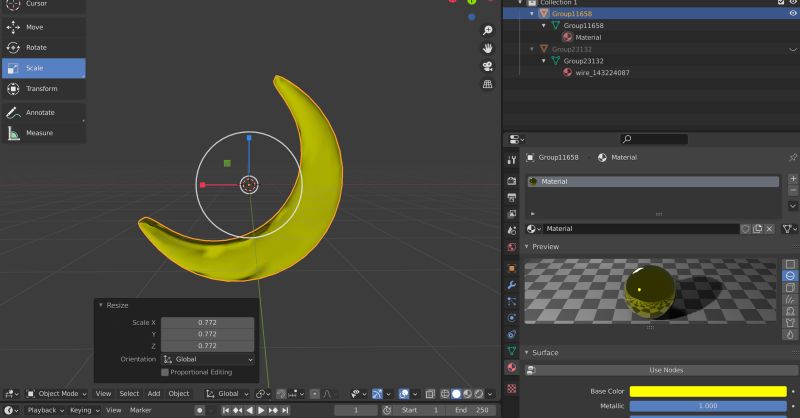Open the Scene properties tab
Image resolution: width=800 pixels, height=418 pixels.
coord(512,230)
